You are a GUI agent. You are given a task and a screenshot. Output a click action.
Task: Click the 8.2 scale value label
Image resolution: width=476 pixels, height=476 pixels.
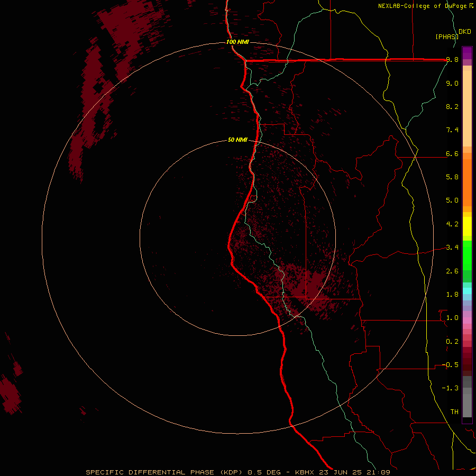click(452, 106)
